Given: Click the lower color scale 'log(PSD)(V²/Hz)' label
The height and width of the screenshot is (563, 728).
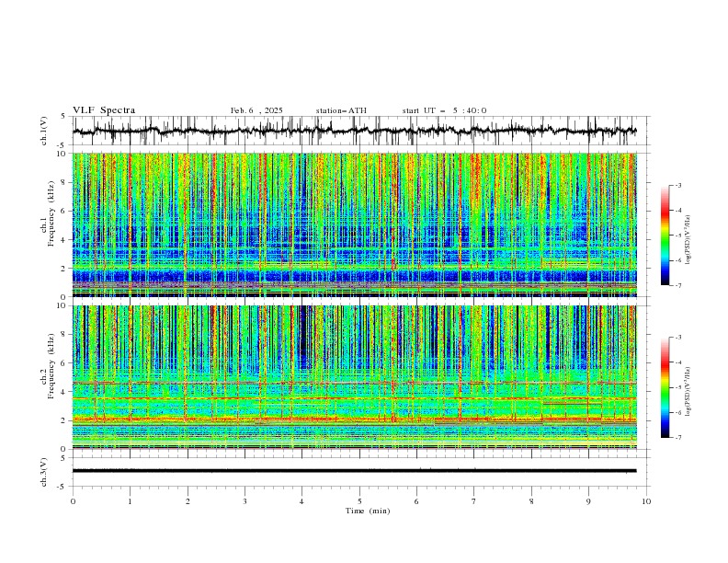Looking at the screenshot, I should point(688,391).
